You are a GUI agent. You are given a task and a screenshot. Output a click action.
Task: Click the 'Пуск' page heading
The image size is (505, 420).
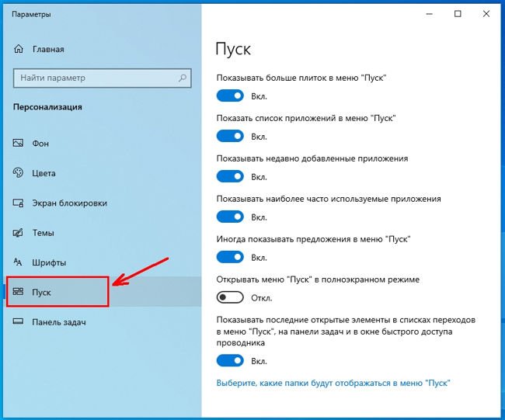click(233, 49)
